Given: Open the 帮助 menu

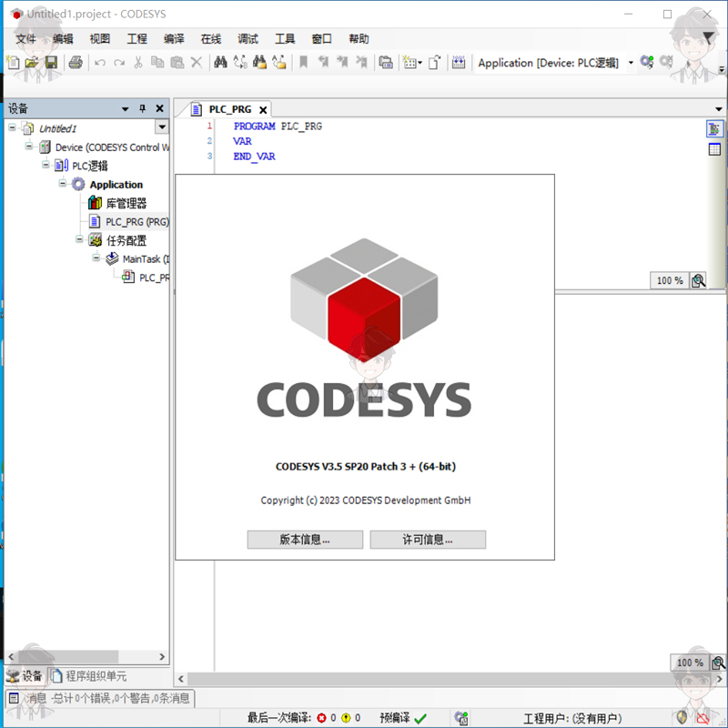Looking at the screenshot, I should click(x=359, y=38).
